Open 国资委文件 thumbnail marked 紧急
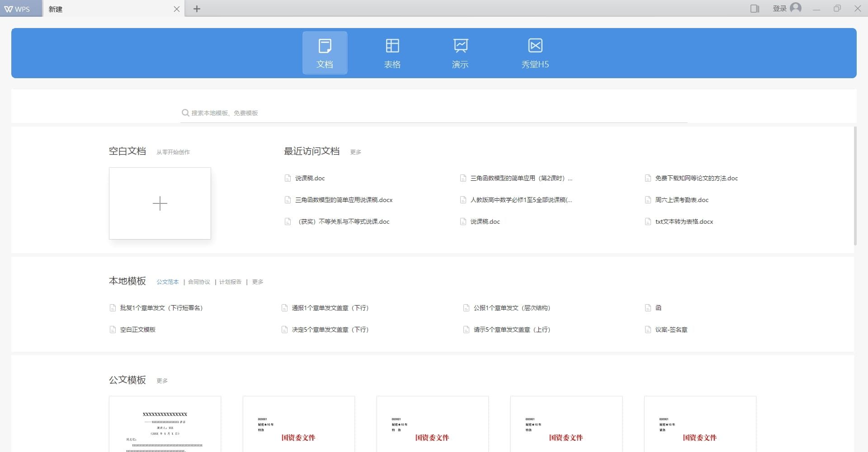868x452 pixels. click(x=700, y=424)
